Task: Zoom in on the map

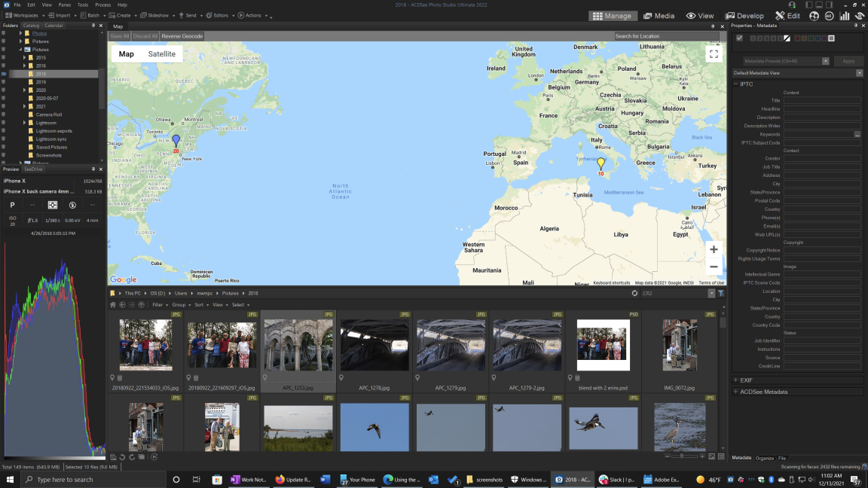Action: click(x=713, y=249)
